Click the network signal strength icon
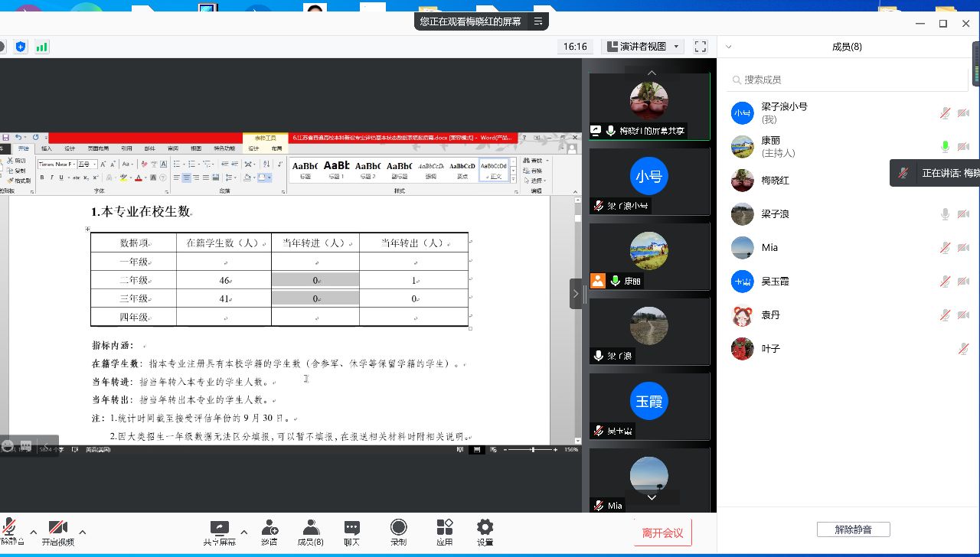Viewport: 980px width, 557px height. point(41,47)
